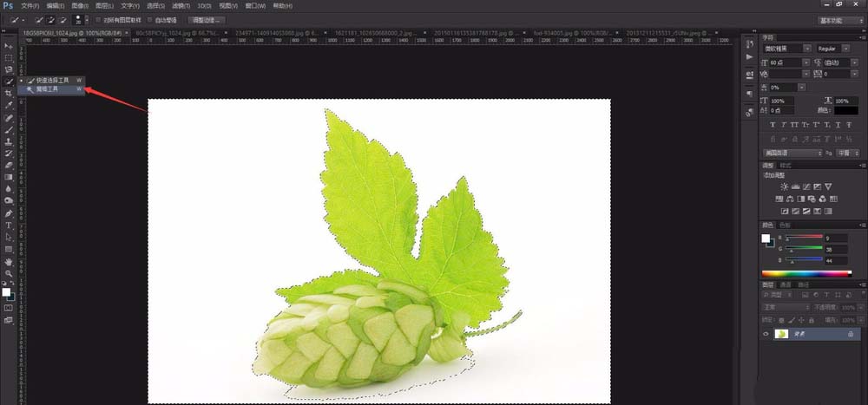Hide the Background layer with the eye icon

(x=766, y=334)
